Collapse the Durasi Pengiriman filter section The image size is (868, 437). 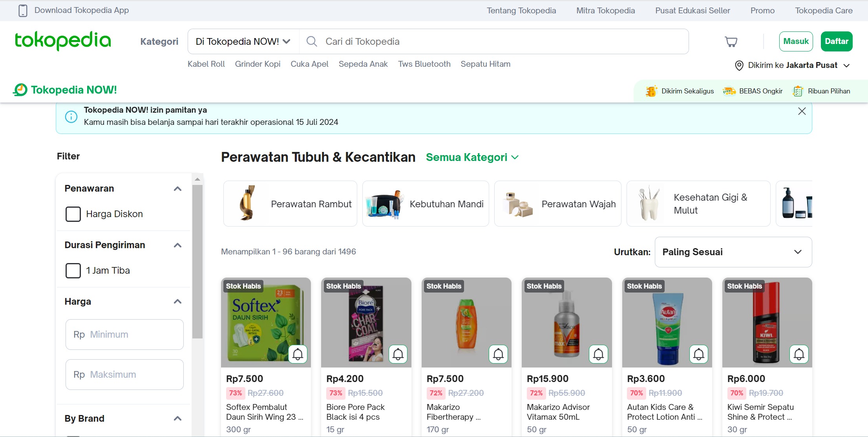[177, 245]
